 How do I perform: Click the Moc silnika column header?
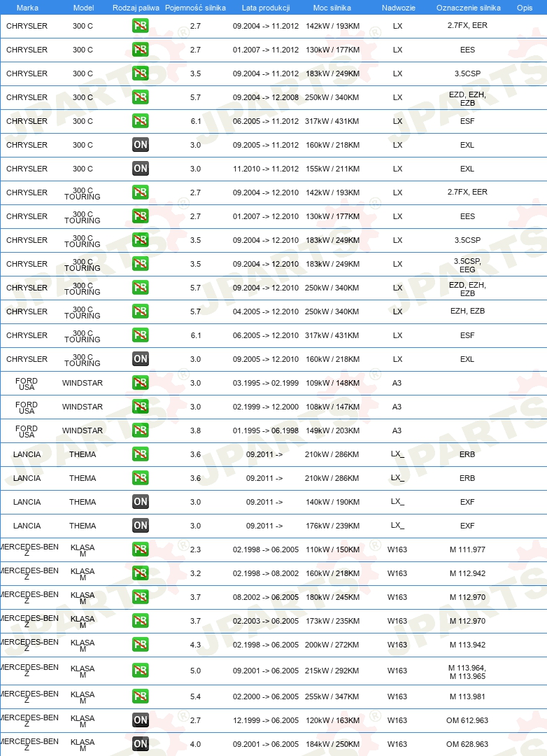click(332, 8)
